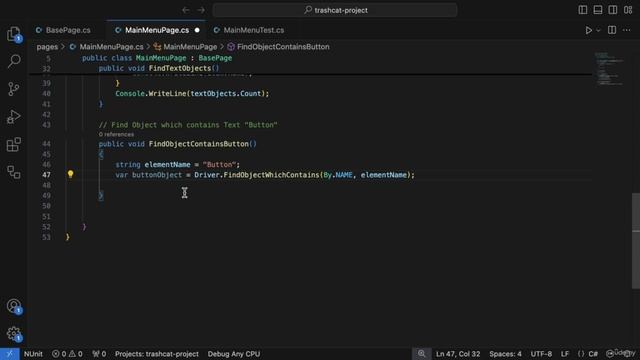Open the Manage settings gear
The height and width of the screenshot is (360, 640).
coord(14,333)
